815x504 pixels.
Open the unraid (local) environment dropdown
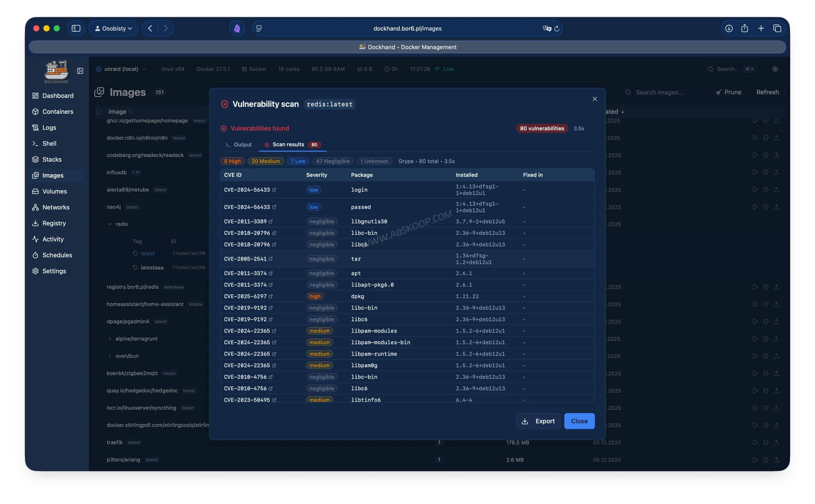(x=121, y=69)
